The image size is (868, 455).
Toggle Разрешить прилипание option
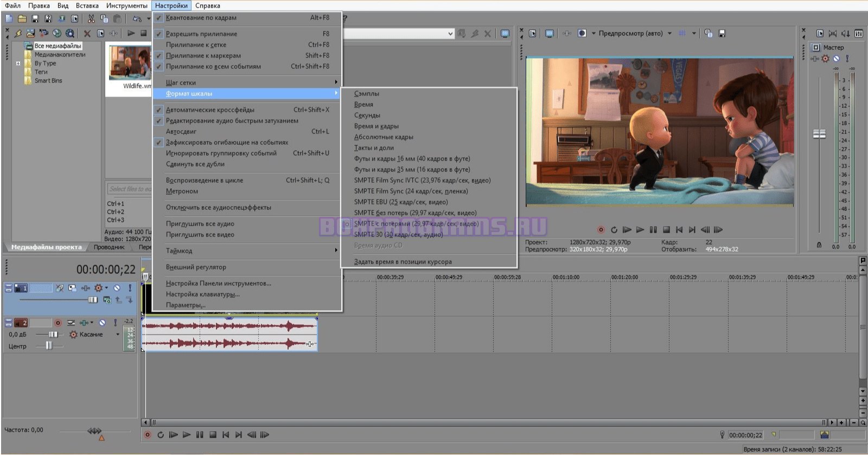247,34
